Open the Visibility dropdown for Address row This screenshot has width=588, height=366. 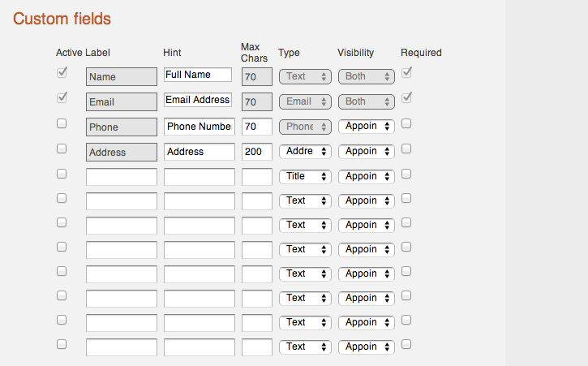(x=367, y=151)
